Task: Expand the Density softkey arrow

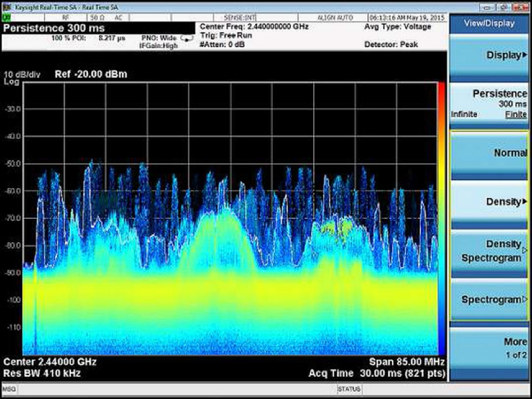Action: 524,201
